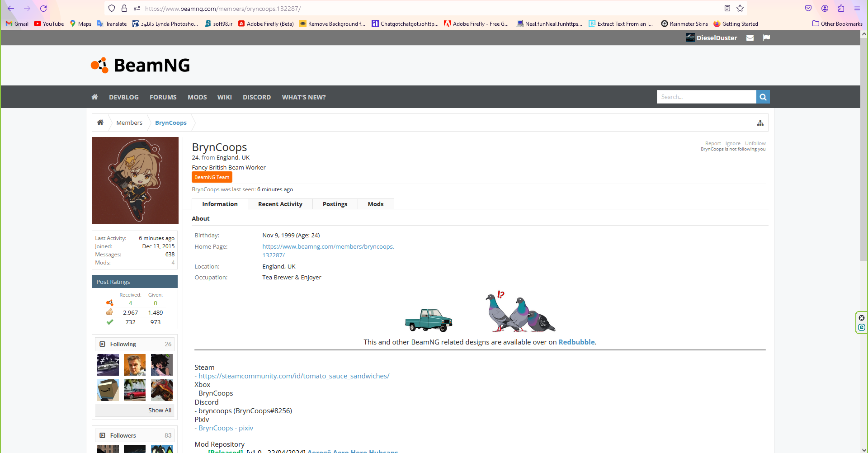
Task: Open the soft98.ir bookmark
Action: coord(219,24)
